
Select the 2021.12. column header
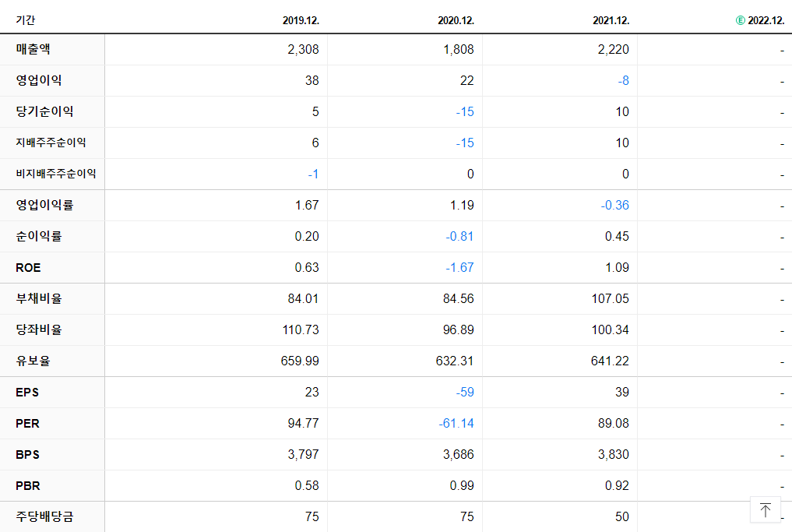(x=611, y=20)
